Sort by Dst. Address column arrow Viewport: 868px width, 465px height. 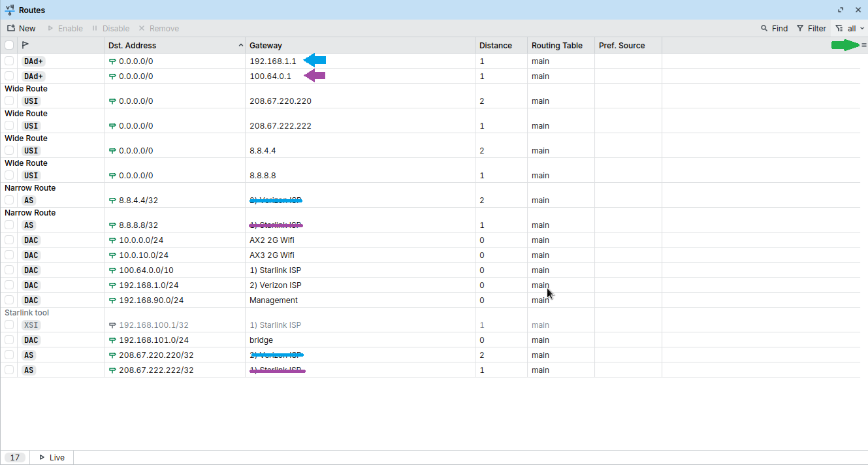pos(241,45)
